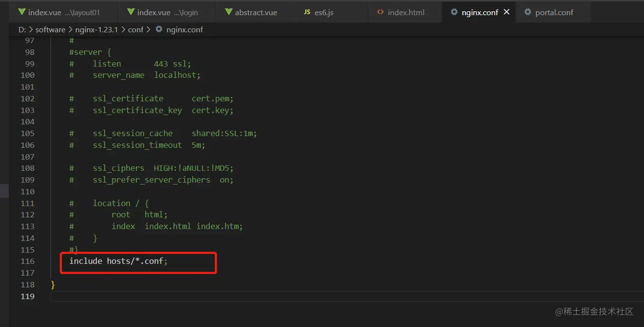This screenshot has width=644, height=327.
Task: Click the gear icon on nginx.conf tab
Action: (454, 12)
